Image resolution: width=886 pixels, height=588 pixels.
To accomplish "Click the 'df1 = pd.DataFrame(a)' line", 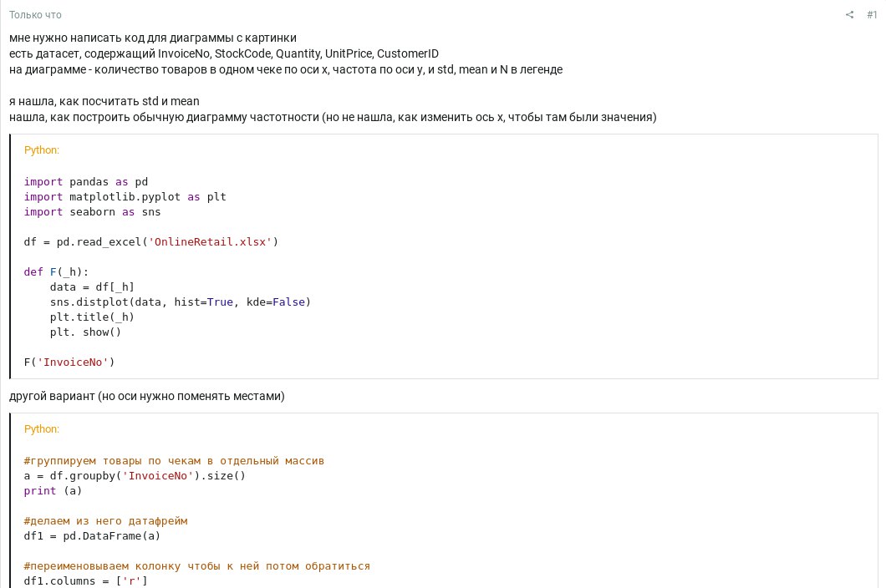I will 92,535.
